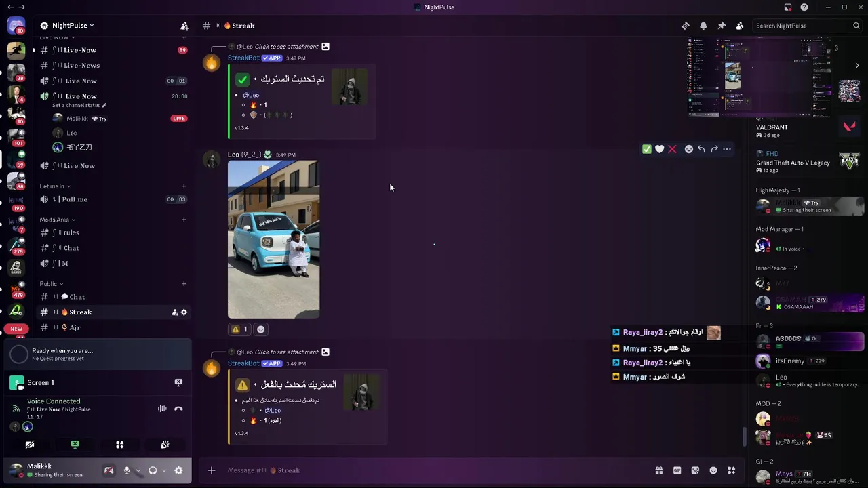
Task: Click Set a channel status link
Action: click(79, 106)
